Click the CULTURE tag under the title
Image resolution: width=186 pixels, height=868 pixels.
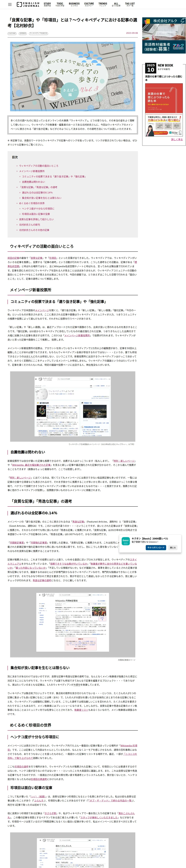(x=12, y=33)
